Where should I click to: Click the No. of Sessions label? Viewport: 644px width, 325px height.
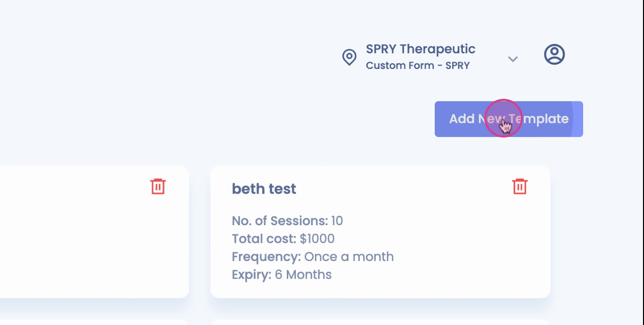279,221
